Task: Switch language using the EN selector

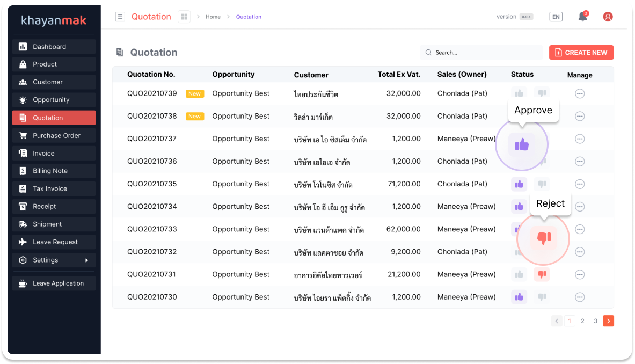Action: point(556,17)
